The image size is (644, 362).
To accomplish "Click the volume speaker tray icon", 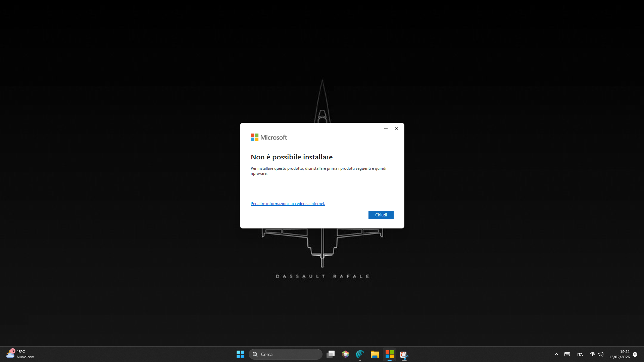I will click(601, 354).
